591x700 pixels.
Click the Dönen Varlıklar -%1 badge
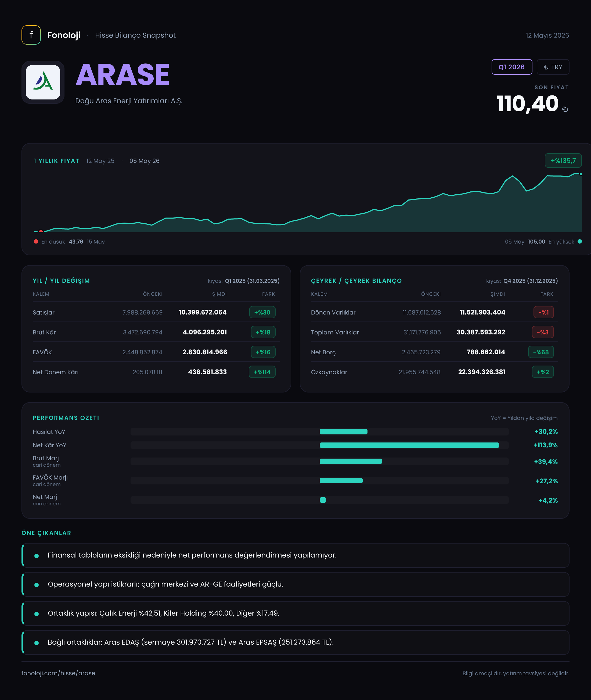point(543,312)
